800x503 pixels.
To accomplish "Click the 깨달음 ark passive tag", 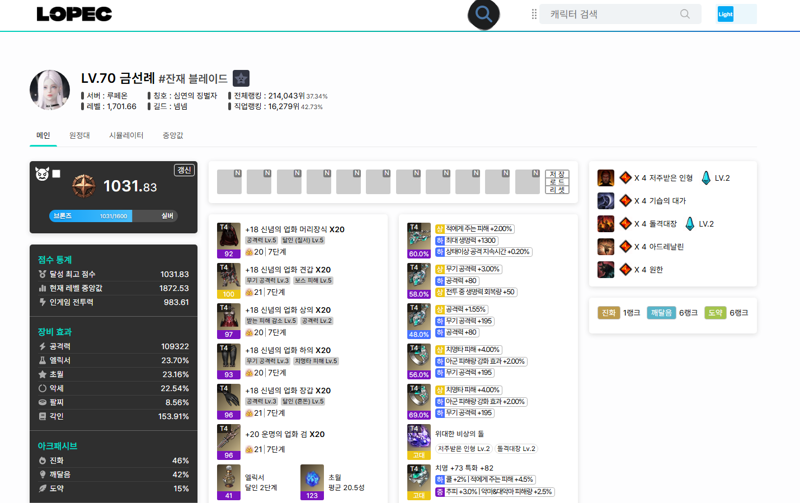I will point(661,313).
